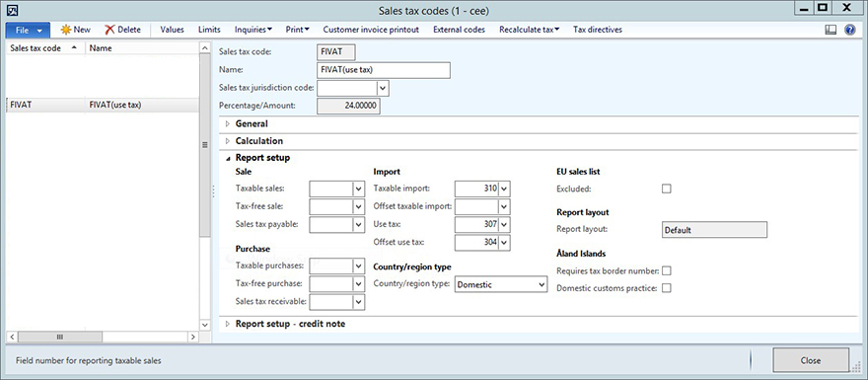Screen dimensions: 868x380
Task: Select FIVAT row in the list
Action: pos(102,105)
